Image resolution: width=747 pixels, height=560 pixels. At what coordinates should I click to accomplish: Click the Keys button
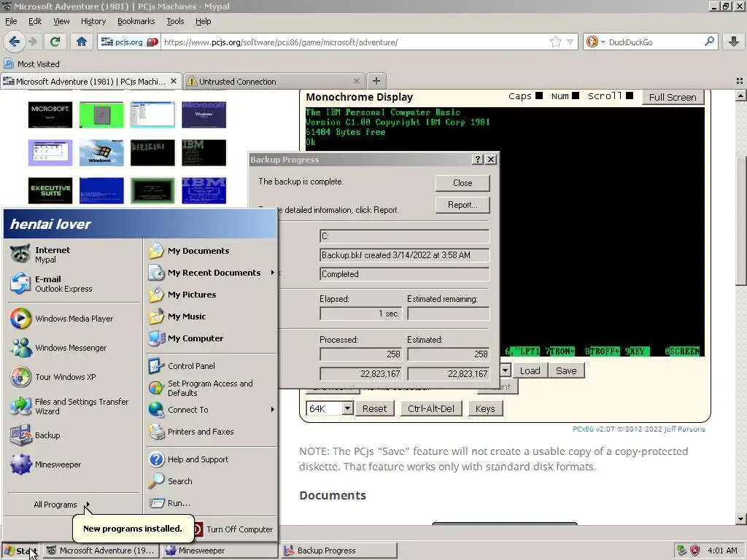click(485, 408)
